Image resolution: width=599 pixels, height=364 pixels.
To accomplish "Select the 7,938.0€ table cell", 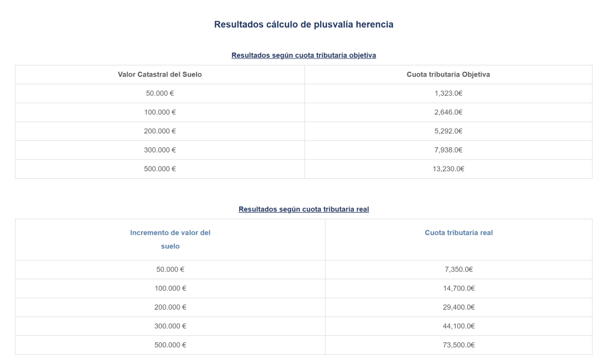I will coord(449,150).
